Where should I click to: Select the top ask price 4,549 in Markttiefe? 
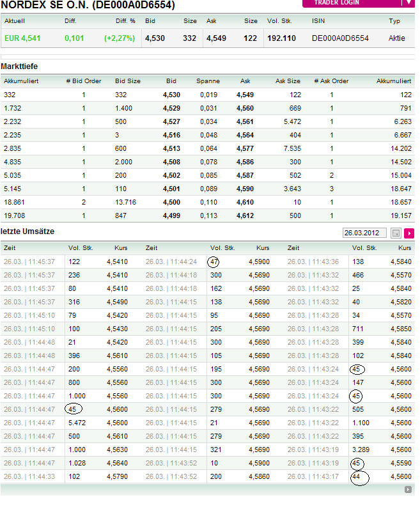[x=245, y=95]
